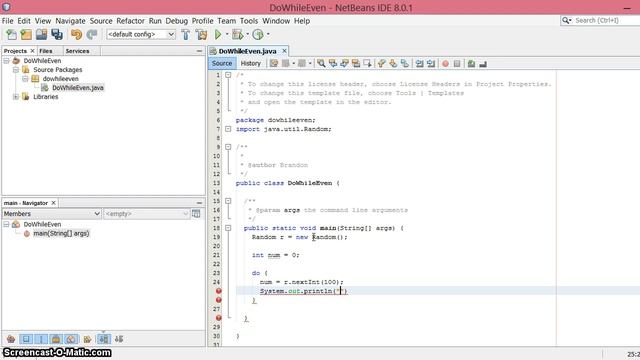Start macro recording with red circle icon
This screenshot has height=360, width=640.
click(445, 64)
